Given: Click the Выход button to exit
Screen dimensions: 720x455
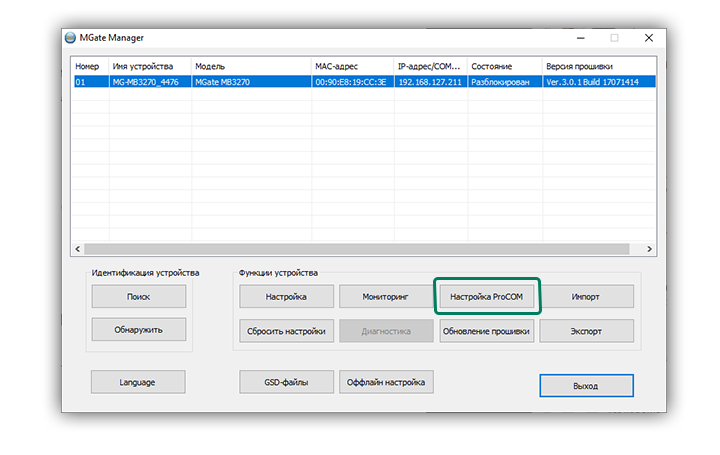Looking at the screenshot, I should click(x=586, y=385).
